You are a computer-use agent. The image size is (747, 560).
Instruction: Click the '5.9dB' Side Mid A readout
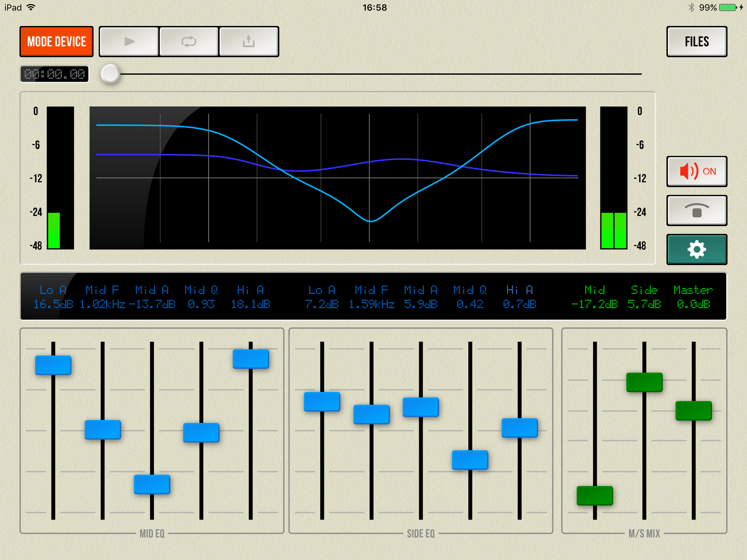pyautogui.click(x=421, y=304)
